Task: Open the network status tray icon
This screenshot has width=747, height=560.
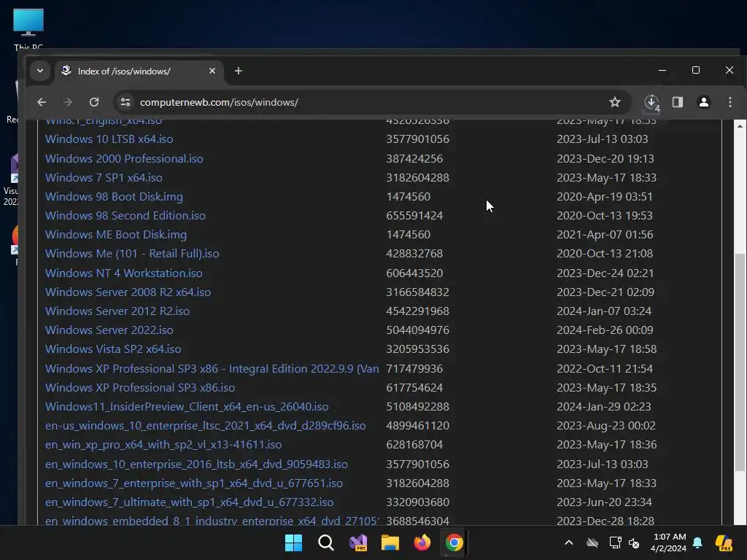Action: (615, 542)
